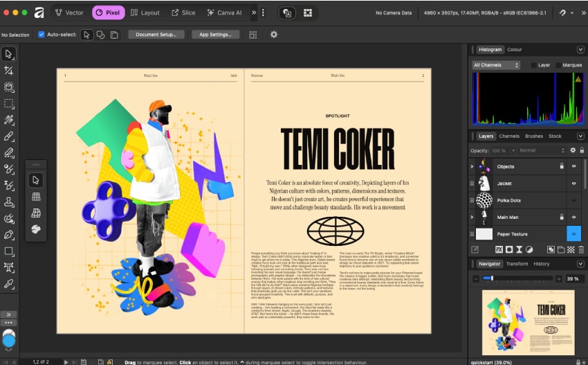This screenshot has width=588, height=365.
Task: Select the rectangular Marquee selection tool
Action: click(x=9, y=103)
